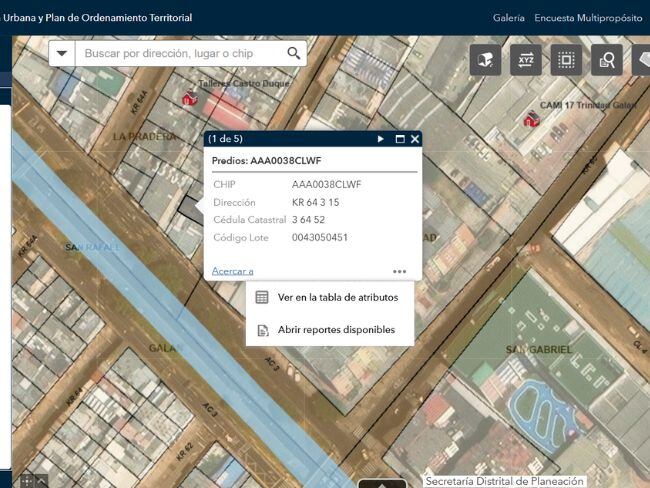Open the Encuesta Multipropósito link
Viewport: 650px width, 488px height.
click(588, 18)
